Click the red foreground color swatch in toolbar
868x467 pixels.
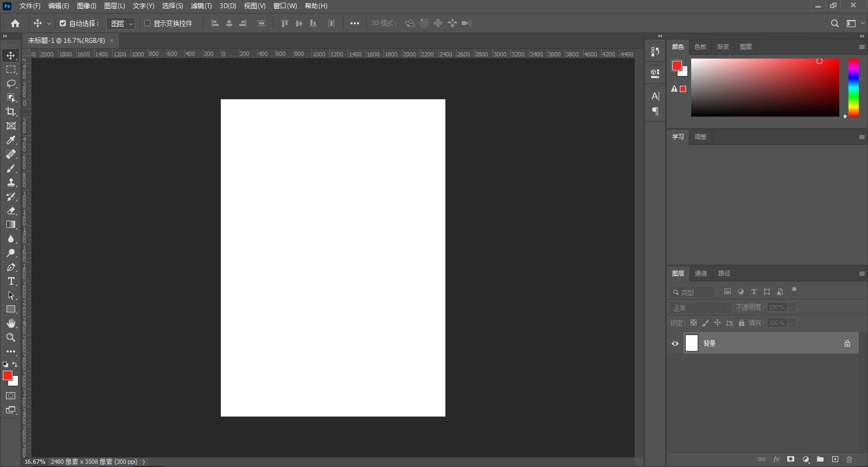[7, 375]
